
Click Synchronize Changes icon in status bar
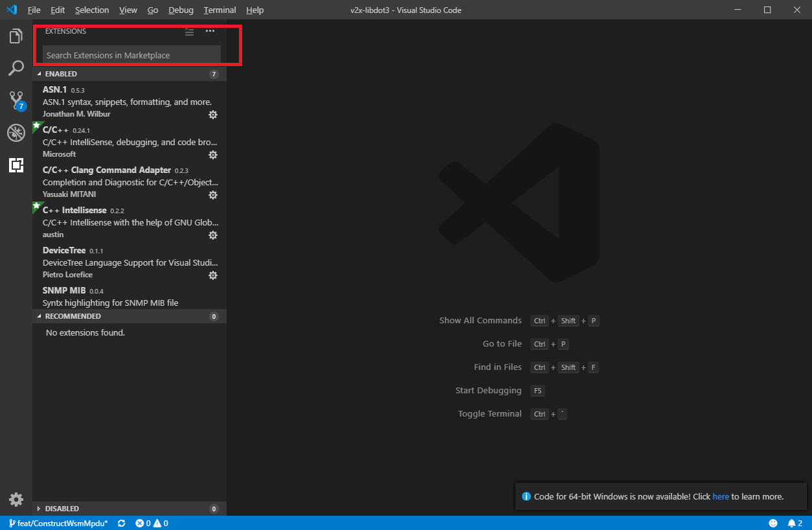tap(122, 523)
